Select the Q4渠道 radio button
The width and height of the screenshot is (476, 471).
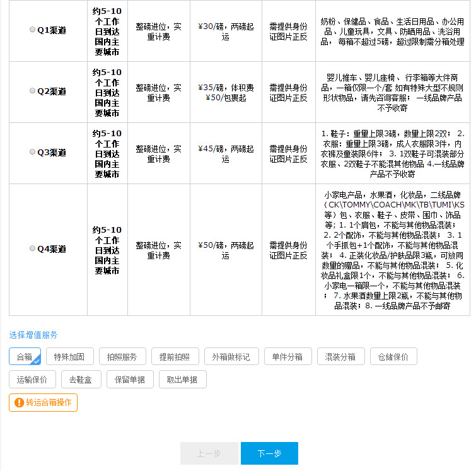tap(32, 248)
